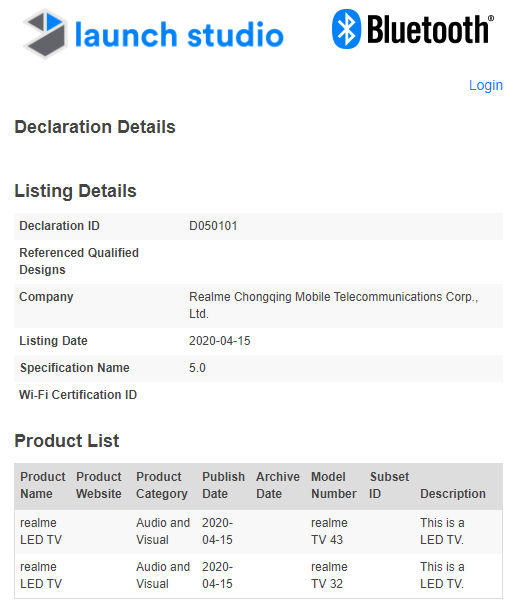Open the Login link

click(x=485, y=85)
